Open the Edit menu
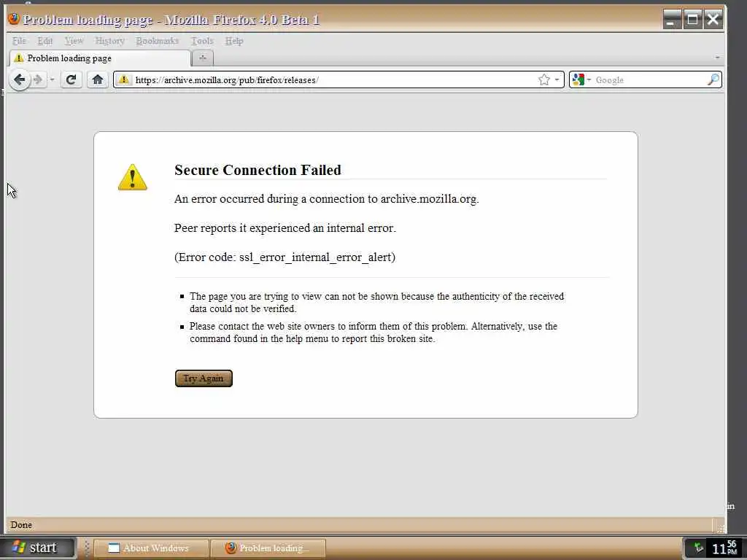 [x=45, y=41]
